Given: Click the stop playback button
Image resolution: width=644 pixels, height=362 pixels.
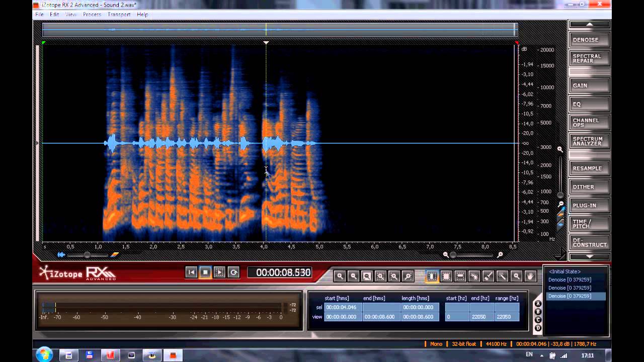Looking at the screenshot, I should 205,273.
